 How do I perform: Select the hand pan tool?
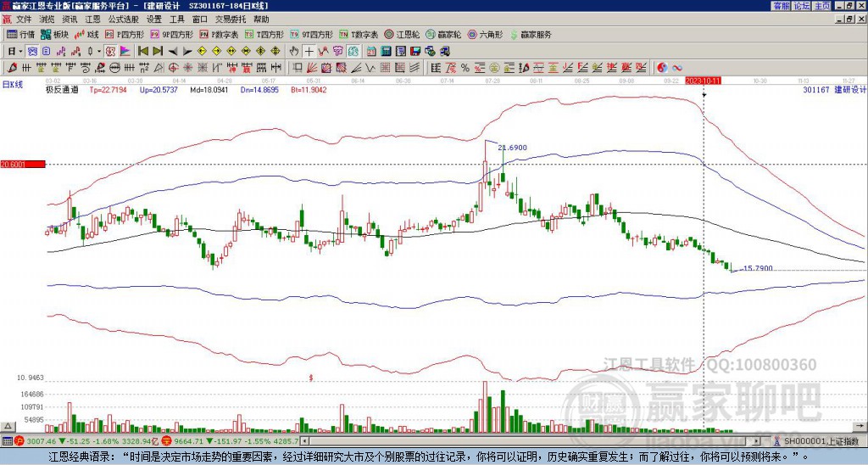[294, 52]
